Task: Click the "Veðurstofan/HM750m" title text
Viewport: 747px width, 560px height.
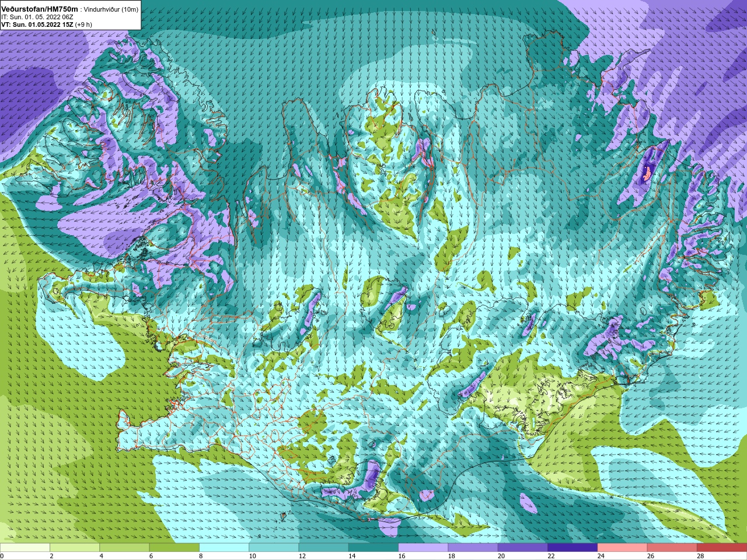Action: tap(39, 9)
